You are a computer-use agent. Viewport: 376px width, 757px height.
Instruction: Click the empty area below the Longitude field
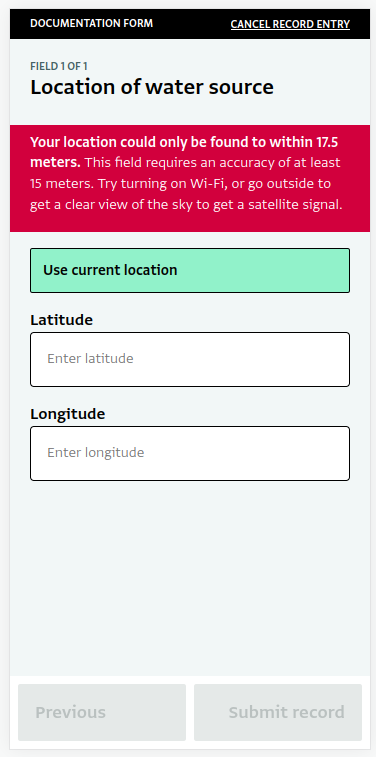[190, 578]
